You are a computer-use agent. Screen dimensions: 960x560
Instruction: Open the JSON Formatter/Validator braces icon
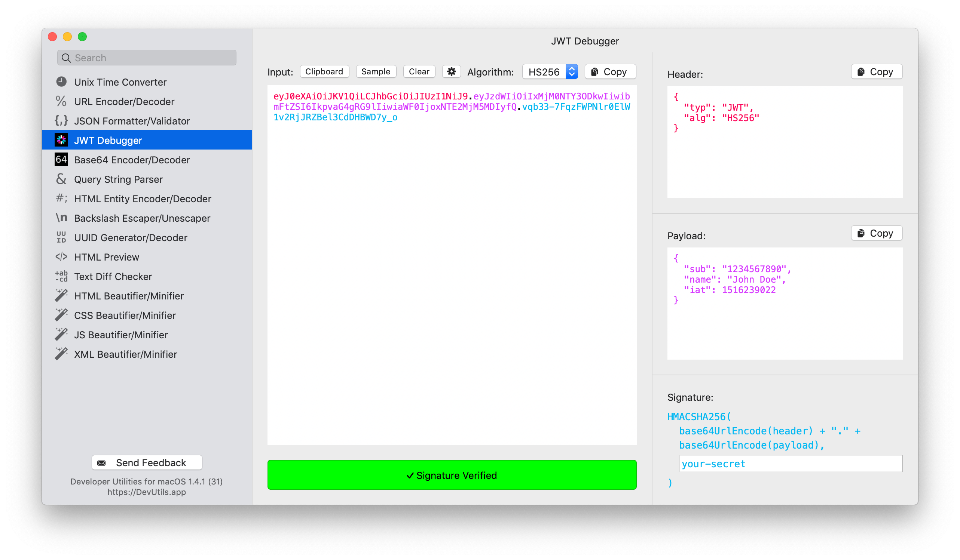pos(61,121)
